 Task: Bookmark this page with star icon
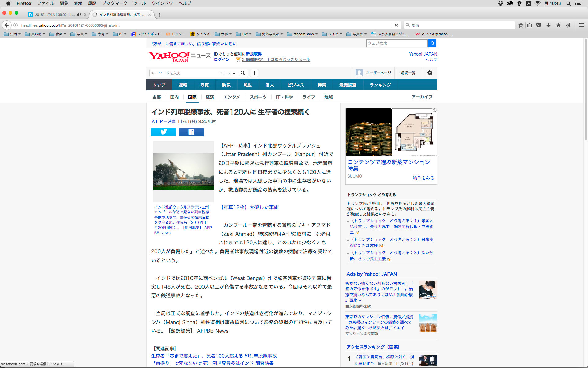[521, 25]
